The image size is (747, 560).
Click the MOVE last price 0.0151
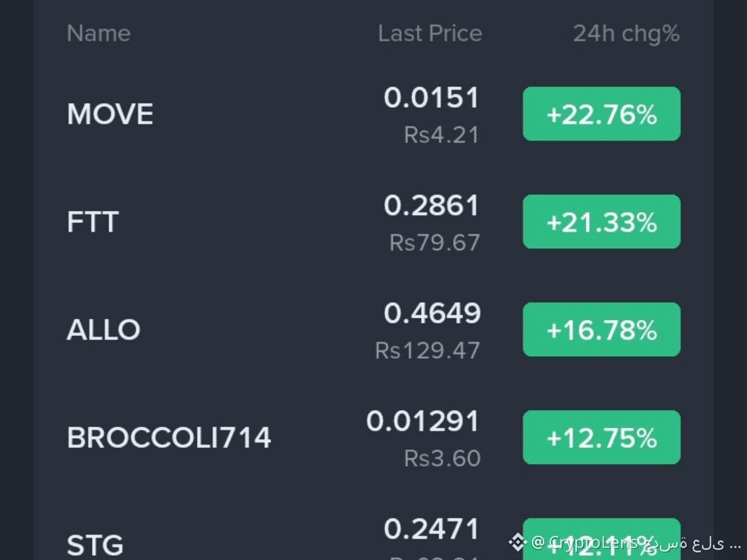tap(432, 97)
